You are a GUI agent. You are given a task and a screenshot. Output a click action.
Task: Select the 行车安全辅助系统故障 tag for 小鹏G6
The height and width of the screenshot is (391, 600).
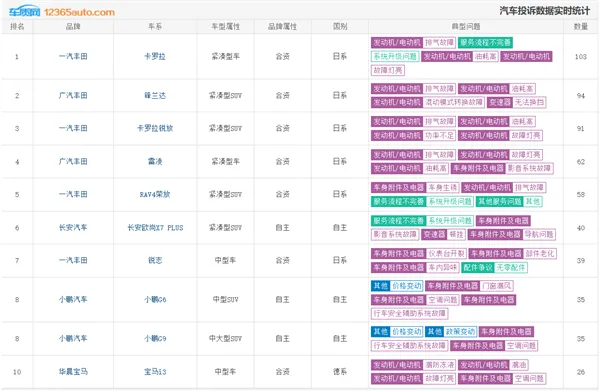click(409, 313)
